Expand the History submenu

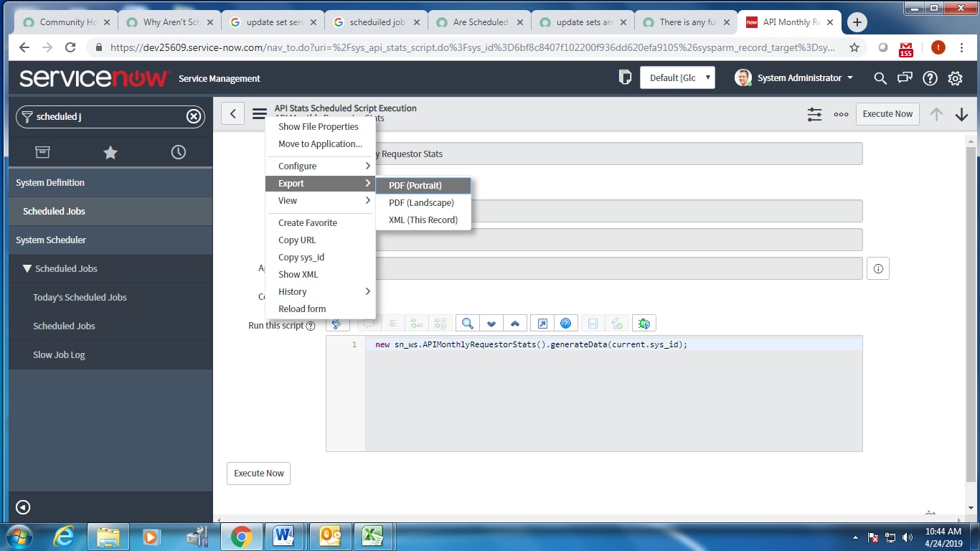tap(321, 291)
